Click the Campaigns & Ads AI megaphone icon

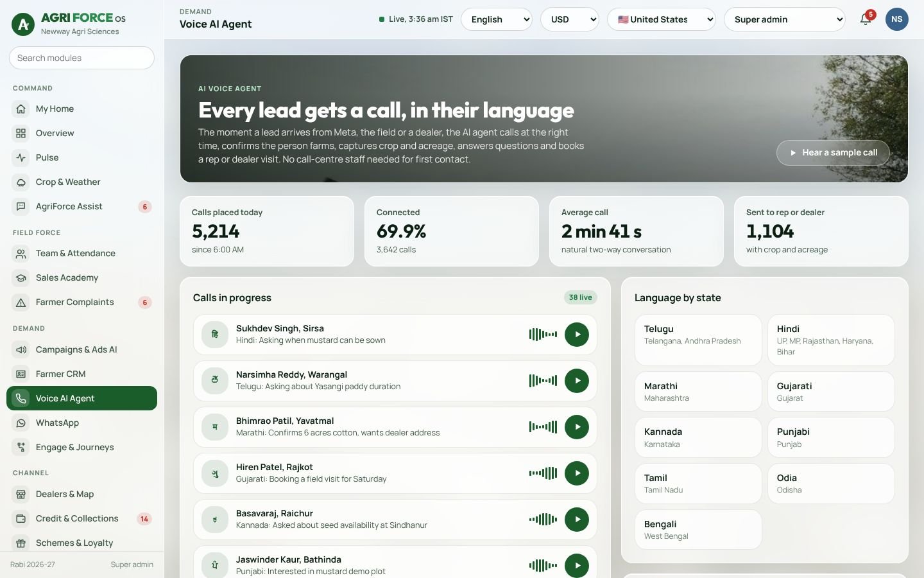[x=21, y=350]
